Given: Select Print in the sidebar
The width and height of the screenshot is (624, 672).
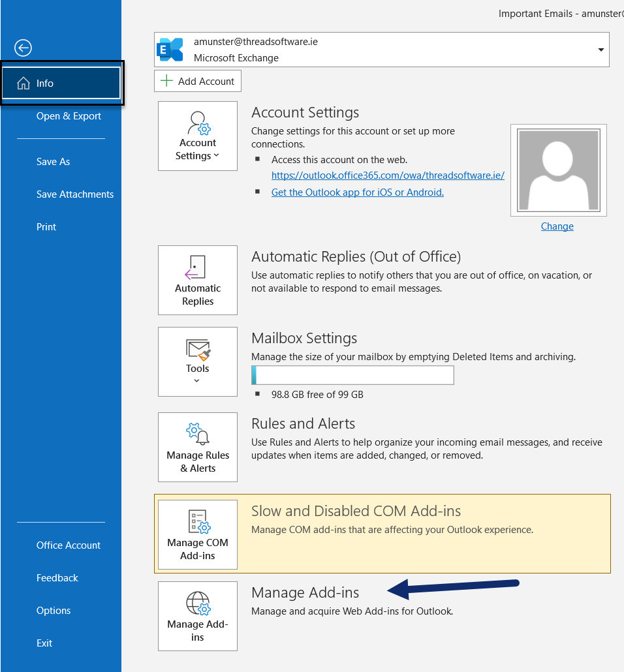Looking at the screenshot, I should (46, 226).
